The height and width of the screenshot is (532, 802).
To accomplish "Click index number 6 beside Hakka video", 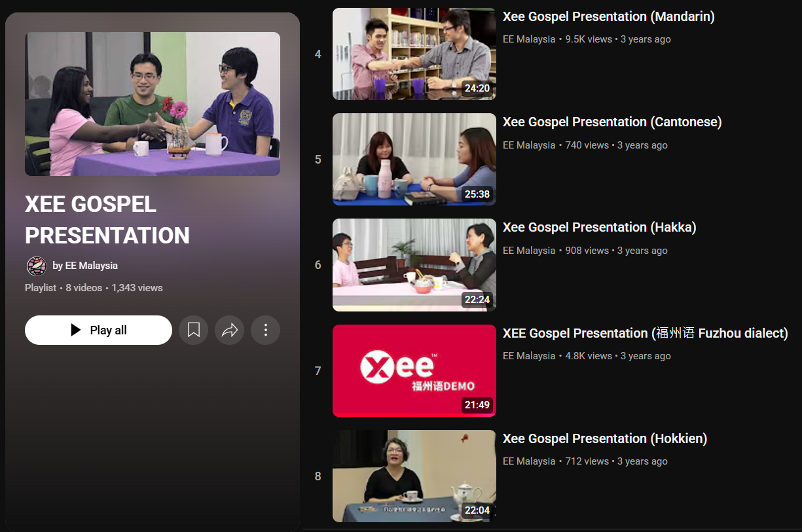I will [x=318, y=265].
